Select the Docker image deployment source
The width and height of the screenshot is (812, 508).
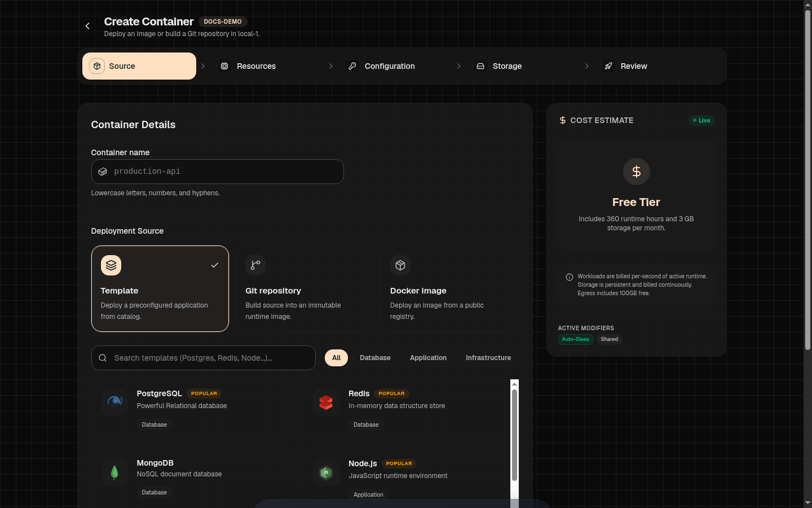coord(449,288)
